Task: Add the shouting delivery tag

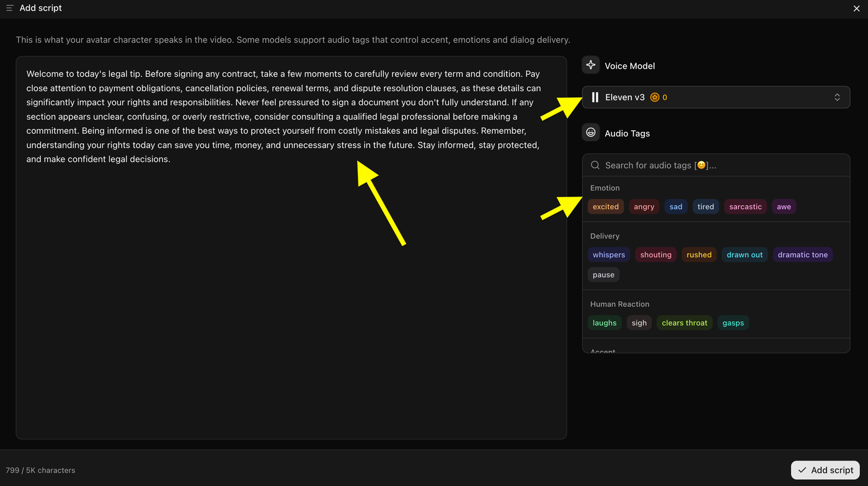Action: [656, 255]
